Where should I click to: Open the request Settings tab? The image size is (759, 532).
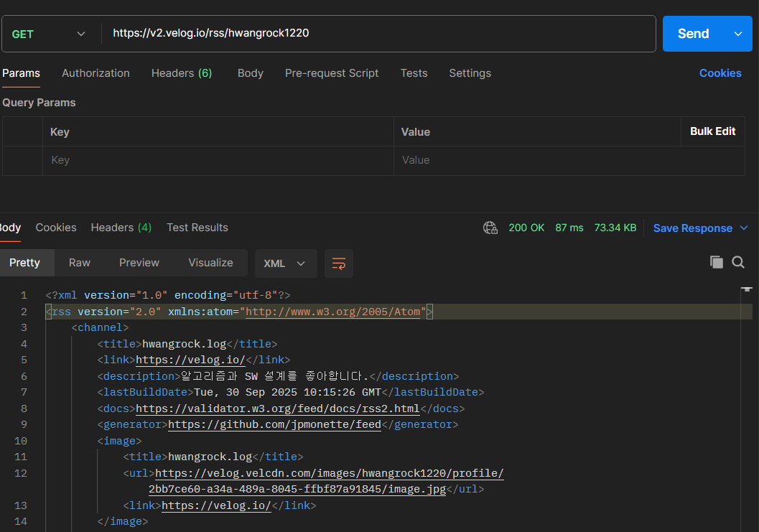coord(470,73)
